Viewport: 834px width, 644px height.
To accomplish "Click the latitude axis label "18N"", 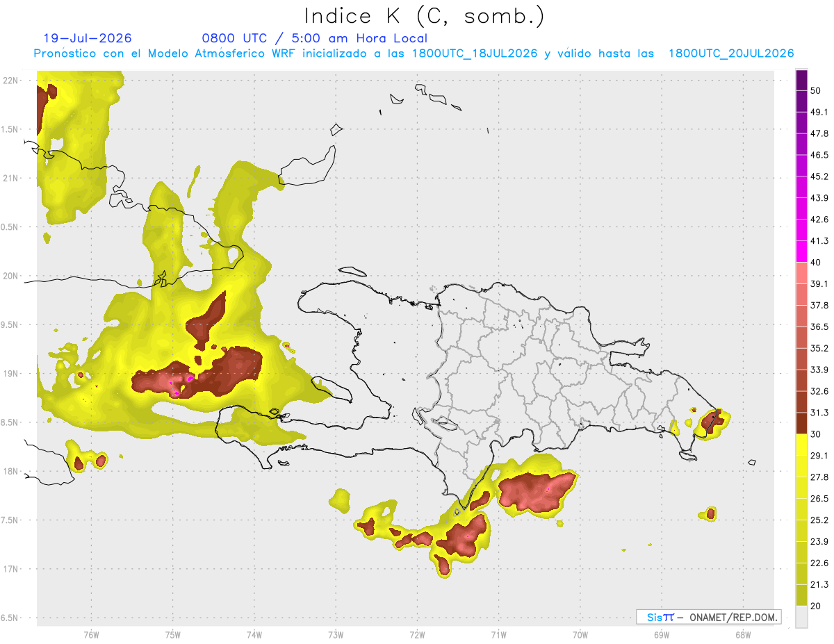I will [11, 472].
